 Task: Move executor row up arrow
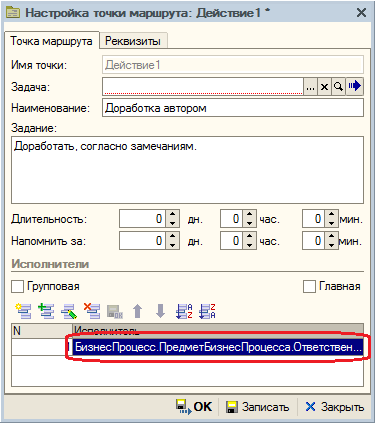[138, 311]
